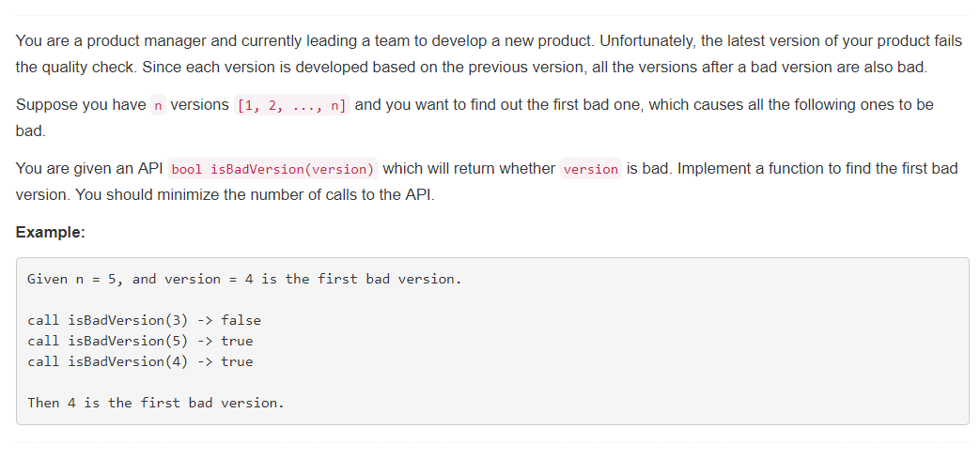Screen dimensions: 980x459
Task: Click 'Then 4 is the first bad version.' line
Action: point(156,403)
